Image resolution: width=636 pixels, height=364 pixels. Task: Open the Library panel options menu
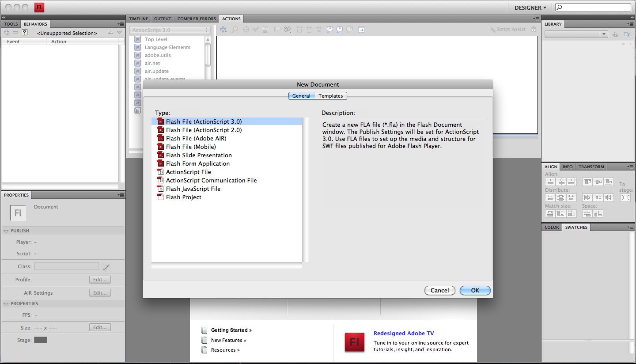click(x=630, y=24)
